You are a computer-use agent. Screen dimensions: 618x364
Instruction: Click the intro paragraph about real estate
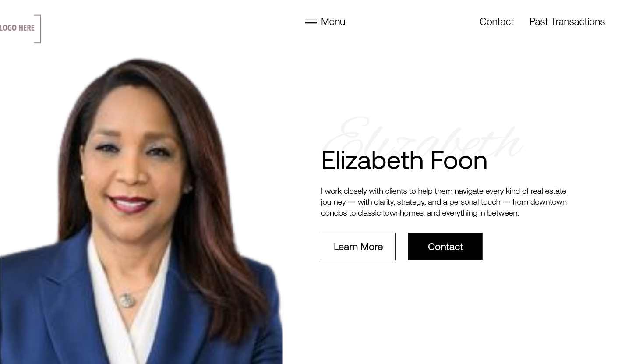coord(444,202)
